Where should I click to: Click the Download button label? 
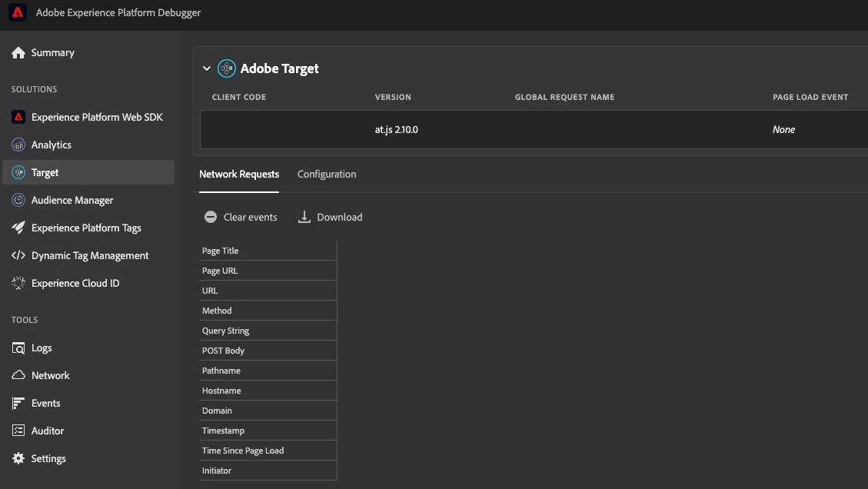(340, 217)
